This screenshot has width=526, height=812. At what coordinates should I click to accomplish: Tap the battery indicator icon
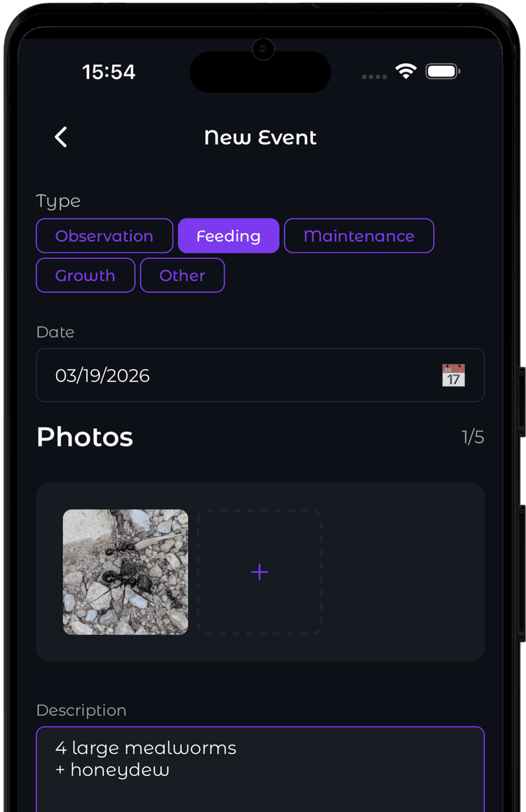click(443, 72)
